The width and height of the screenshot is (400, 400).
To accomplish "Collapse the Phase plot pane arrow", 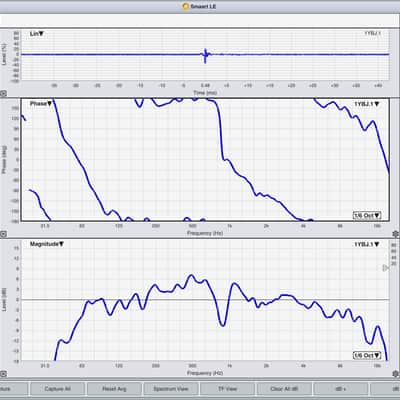I will pyautogui.click(x=3, y=234).
